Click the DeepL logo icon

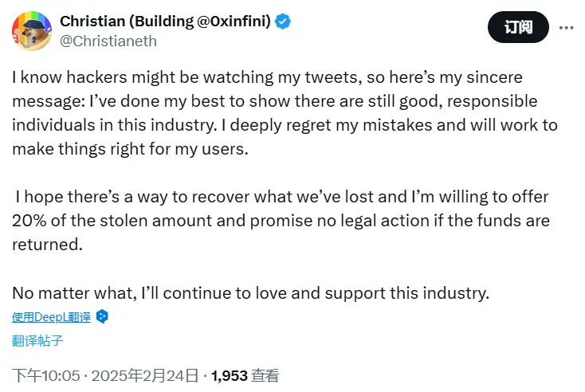101,316
